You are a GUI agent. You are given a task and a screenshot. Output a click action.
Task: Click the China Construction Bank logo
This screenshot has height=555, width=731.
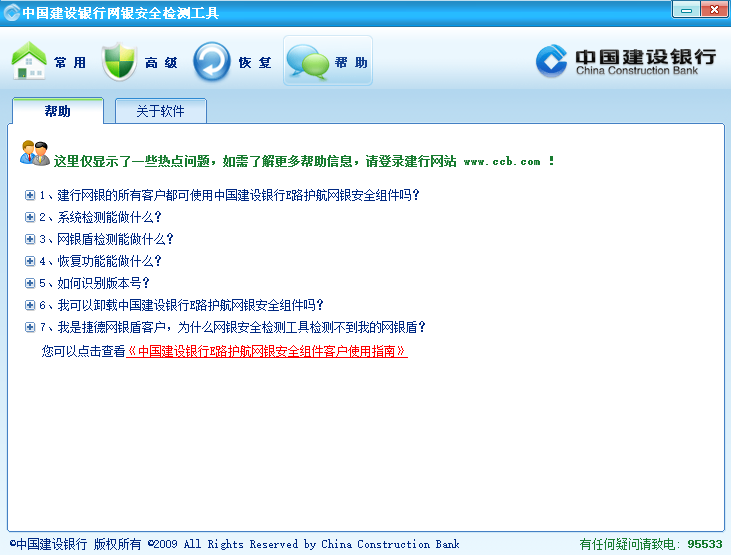[x=626, y=61]
